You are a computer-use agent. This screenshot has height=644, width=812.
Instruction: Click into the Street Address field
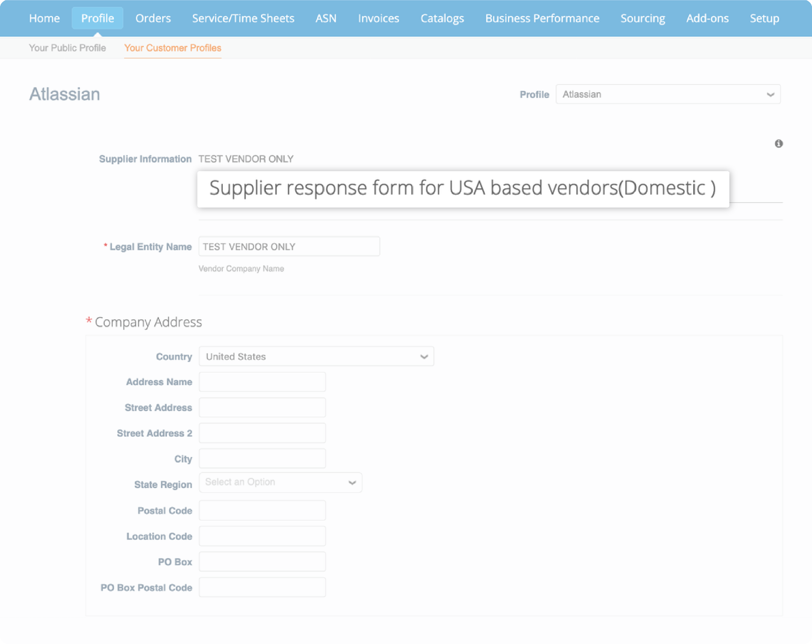[x=262, y=407]
